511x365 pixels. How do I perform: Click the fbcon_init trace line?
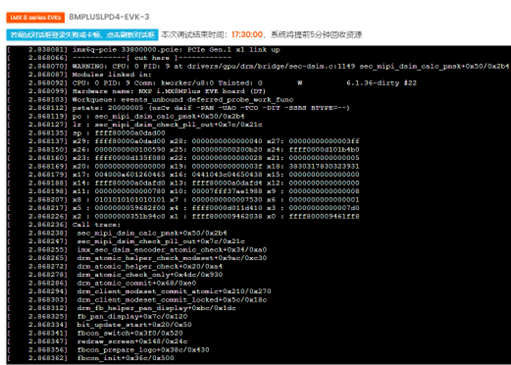[91, 358]
